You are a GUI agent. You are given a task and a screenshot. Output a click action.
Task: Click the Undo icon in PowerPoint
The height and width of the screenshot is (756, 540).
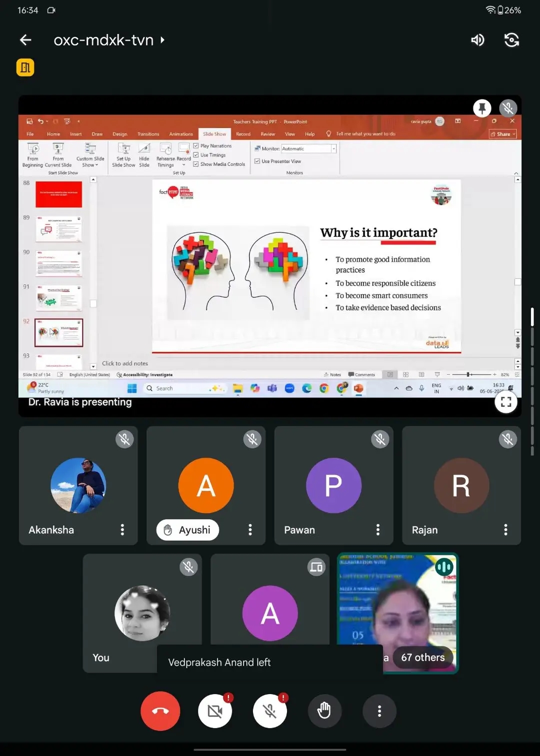click(40, 121)
